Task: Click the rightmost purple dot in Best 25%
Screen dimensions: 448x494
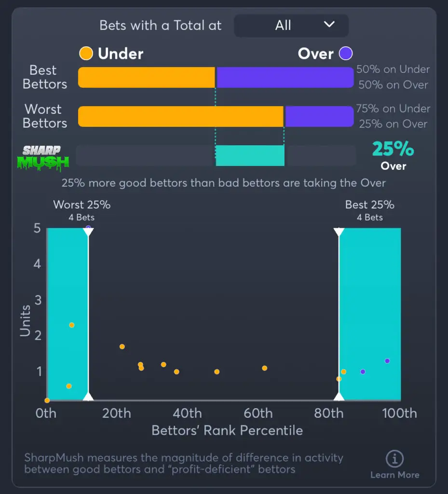Action: 387,361
